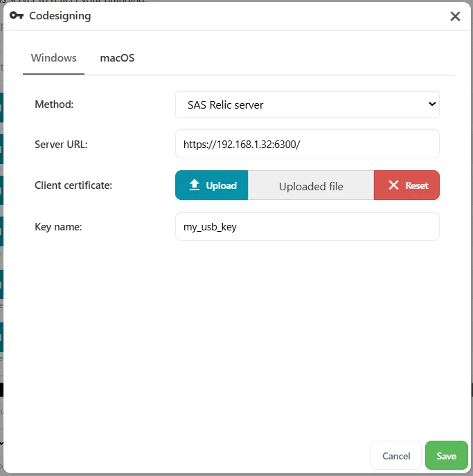Click the upload arrow icon
Image resolution: width=473 pixels, height=476 pixels.
[195, 185]
